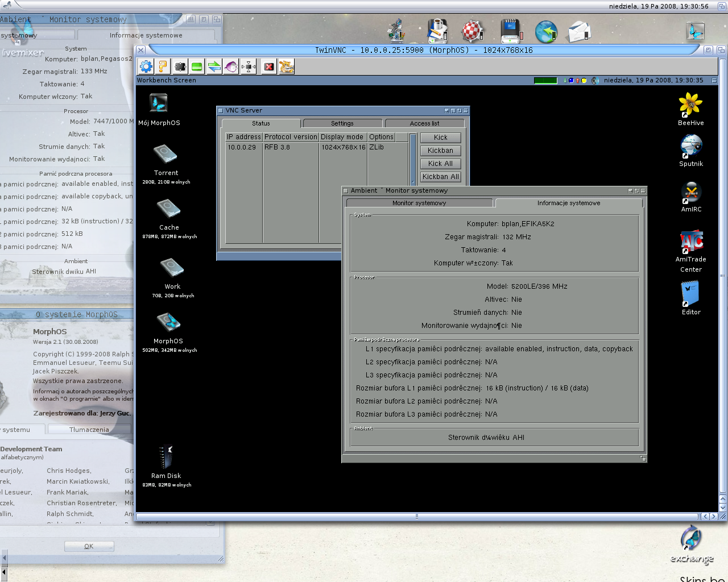Select Informacje systemowe tab in front window
The image size is (728, 582).
coord(569,203)
